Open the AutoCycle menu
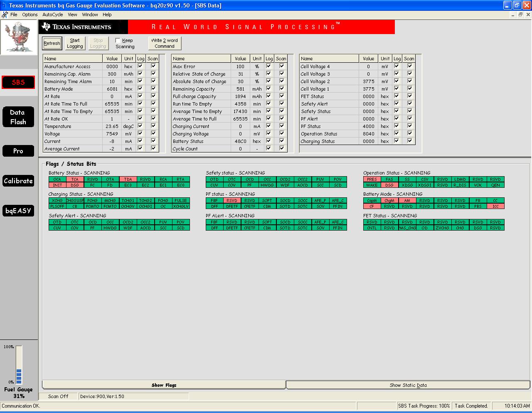532x413 pixels. 53,15
